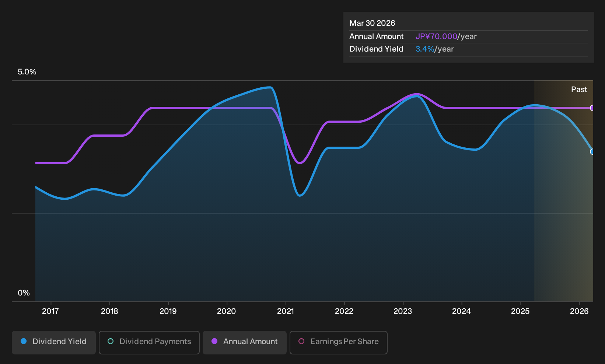Click the pink Earnings Per Share circle icon

pyautogui.click(x=301, y=342)
